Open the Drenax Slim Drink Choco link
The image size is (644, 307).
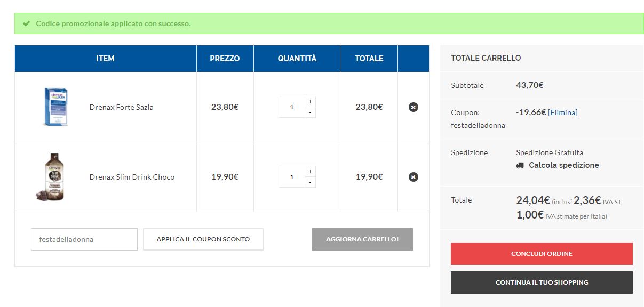[132, 177]
